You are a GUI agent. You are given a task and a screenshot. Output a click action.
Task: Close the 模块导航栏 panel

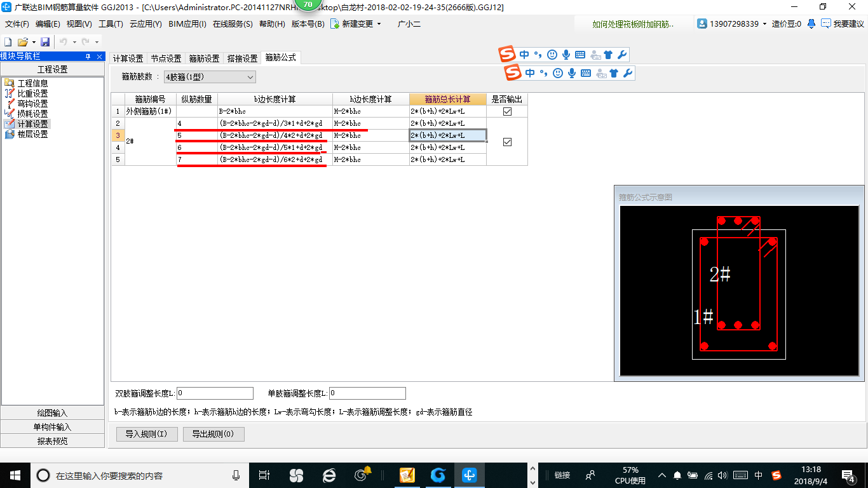pyautogui.click(x=98, y=57)
